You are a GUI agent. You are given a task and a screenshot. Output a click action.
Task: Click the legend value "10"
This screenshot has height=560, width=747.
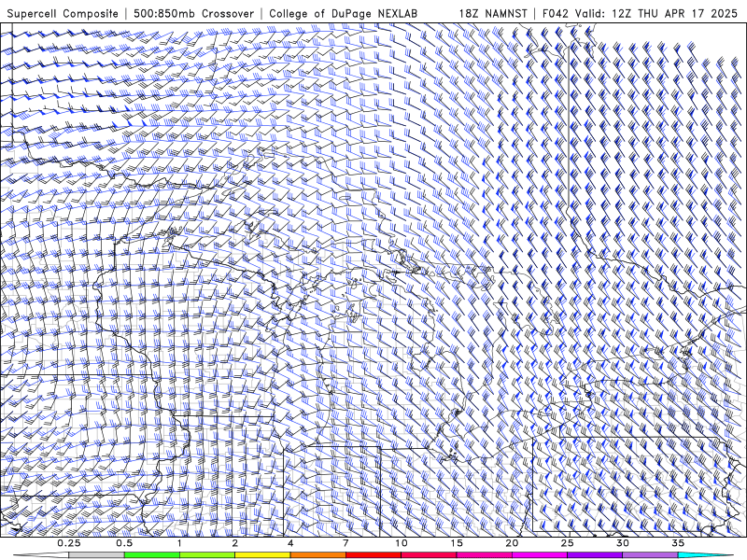[402, 543]
